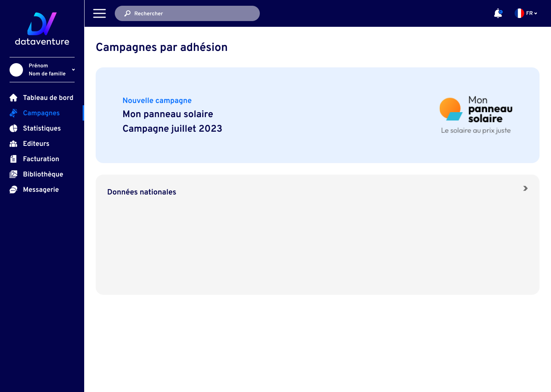Click the Statistiques pie chart icon

pos(13,128)
